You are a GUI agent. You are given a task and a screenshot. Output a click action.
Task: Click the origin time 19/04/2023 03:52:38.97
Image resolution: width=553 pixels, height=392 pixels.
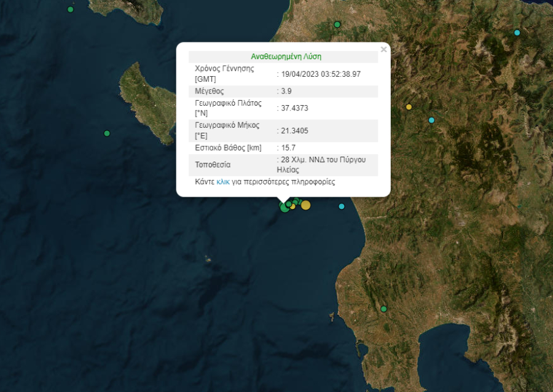point(321,74)
